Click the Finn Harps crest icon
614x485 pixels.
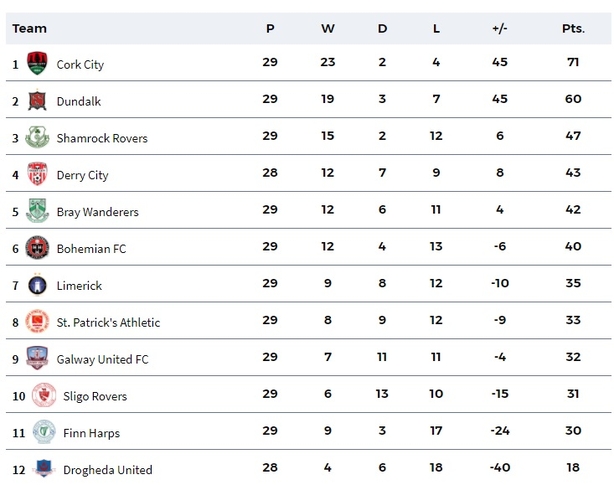point(44,432)
